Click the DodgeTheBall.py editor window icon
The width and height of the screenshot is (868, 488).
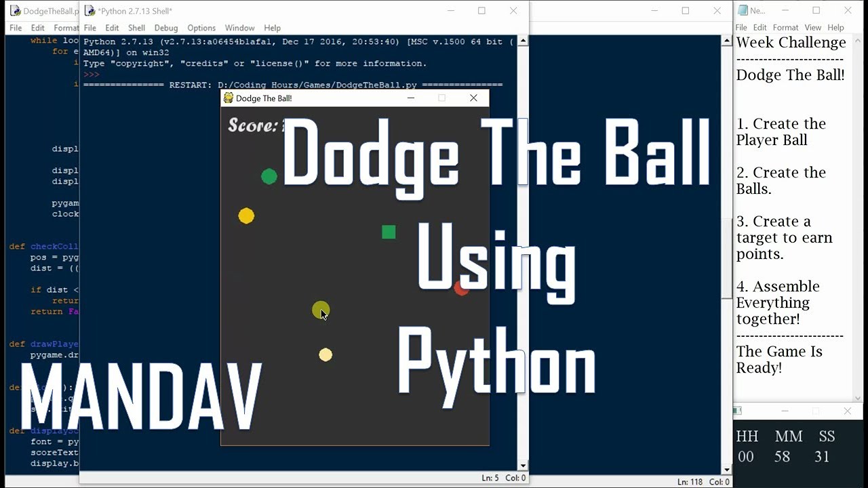click(15, 11)
